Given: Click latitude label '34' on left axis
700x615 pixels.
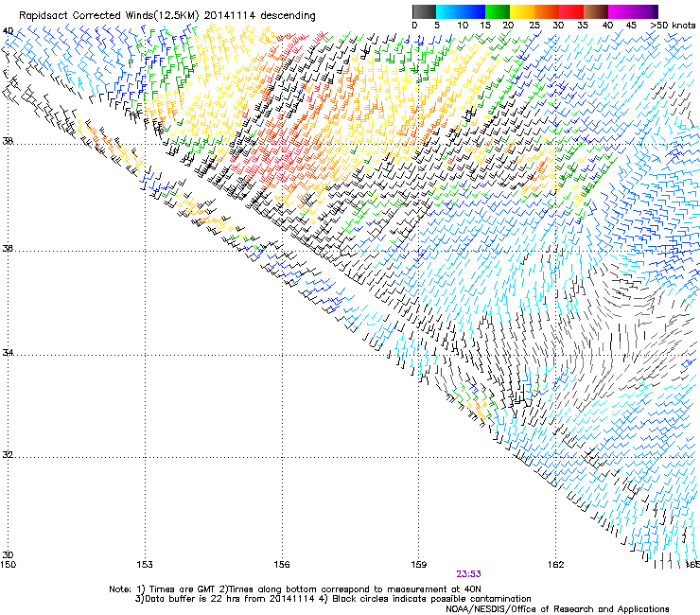Looking at the screenshot, I should click(x=8, y=353).
